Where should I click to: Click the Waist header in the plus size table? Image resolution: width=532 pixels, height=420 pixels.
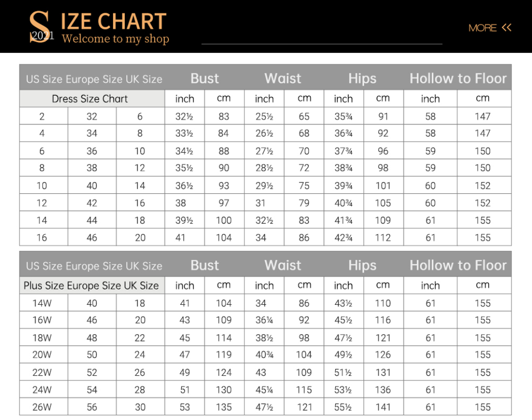(x=282, y=265)
